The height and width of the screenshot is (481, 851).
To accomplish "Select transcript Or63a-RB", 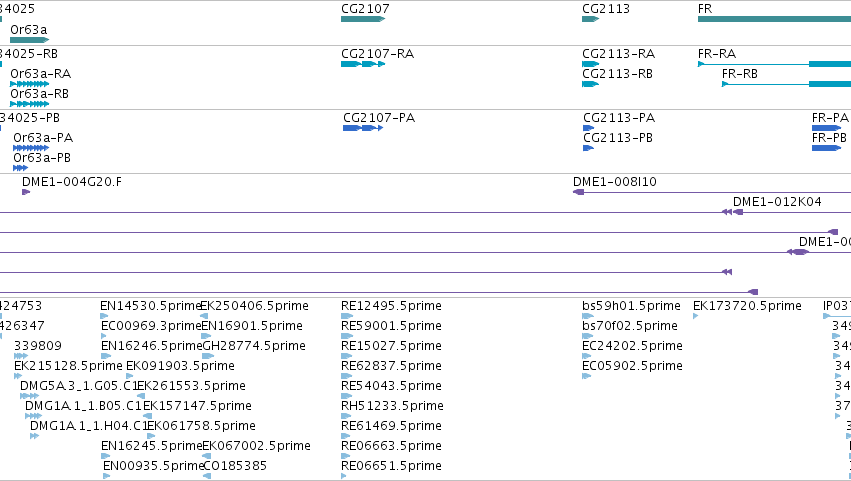I will pos(29,104).
